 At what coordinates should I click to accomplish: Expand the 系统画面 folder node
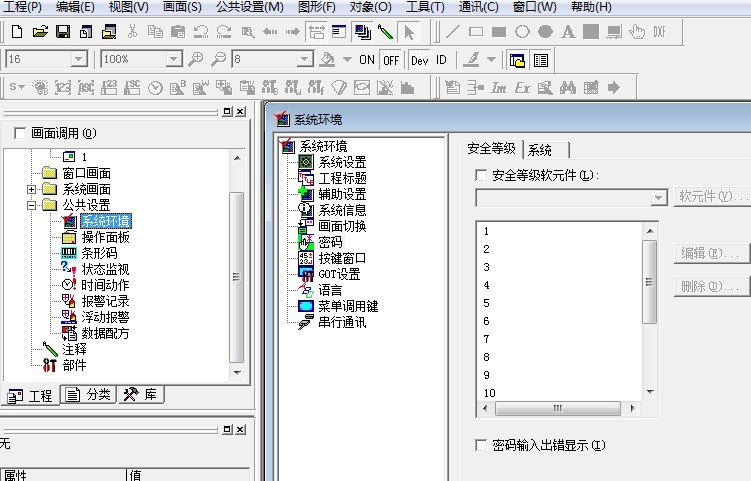pyautogui.click(x=32, y=189)
